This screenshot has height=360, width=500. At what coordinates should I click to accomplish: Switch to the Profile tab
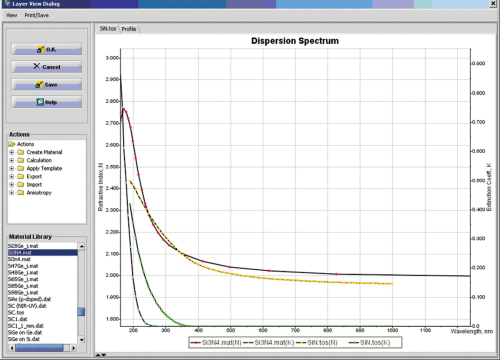[129, 29]
